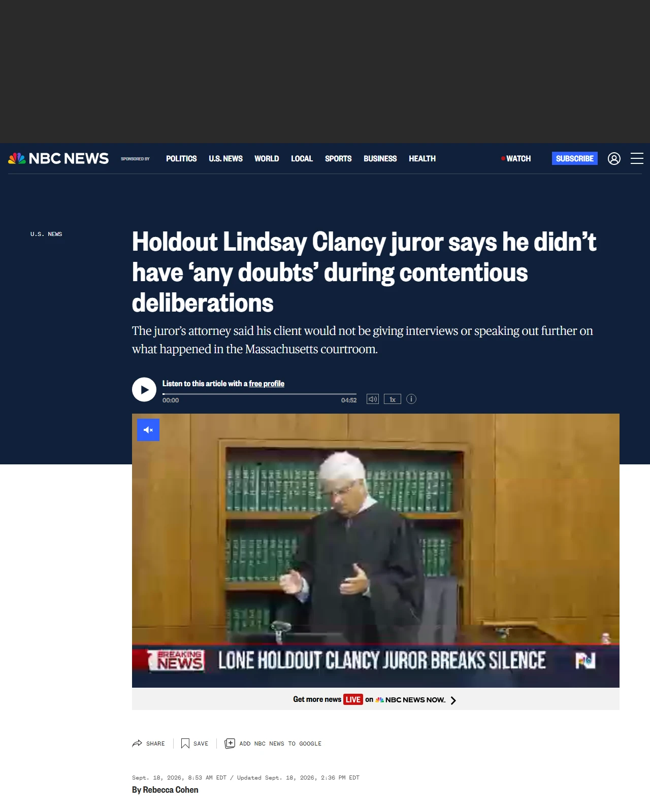650x812 pixels.
Task: Open the hamburger navigation menu
Action: click(637, 158)
